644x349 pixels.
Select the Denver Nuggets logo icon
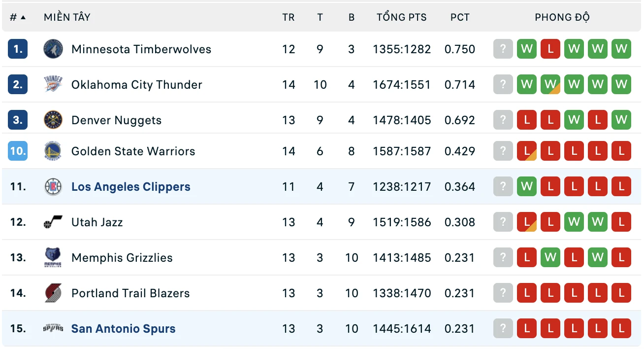(53, 120)
